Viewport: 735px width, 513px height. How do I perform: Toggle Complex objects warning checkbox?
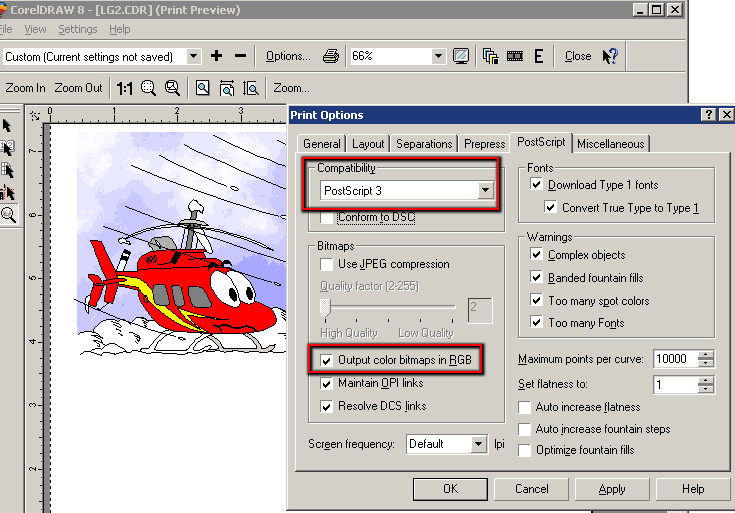tap(536, 254)
